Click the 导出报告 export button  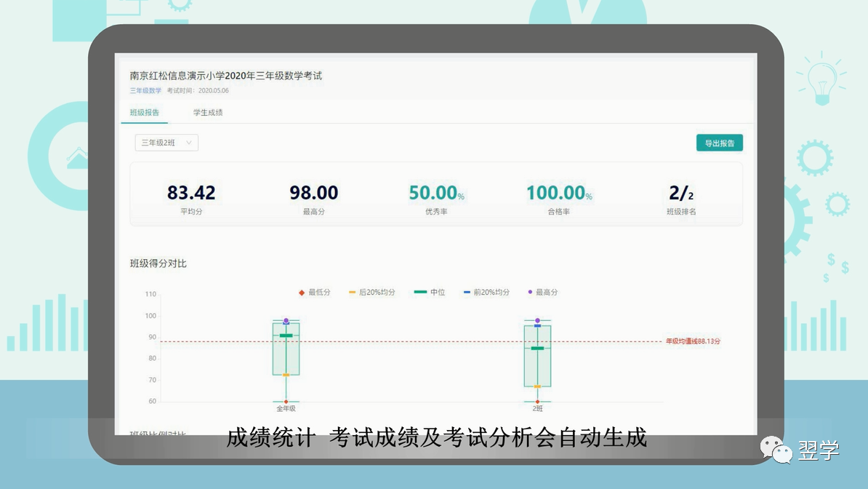pyautogui.click(x=719, y=143)
